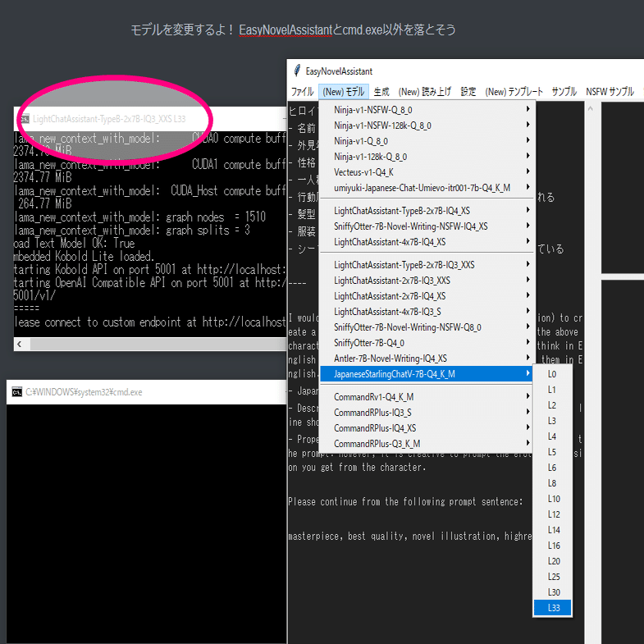Select JapaneseStarlingChatV-7B-Q4_K_M entry
644x644 pixels.
pos(427,374)
